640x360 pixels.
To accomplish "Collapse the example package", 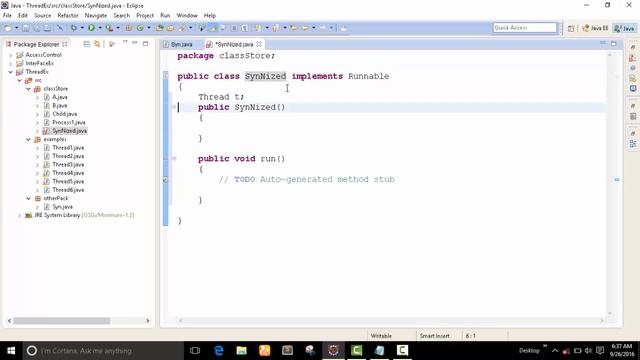I will pos(29,139).
